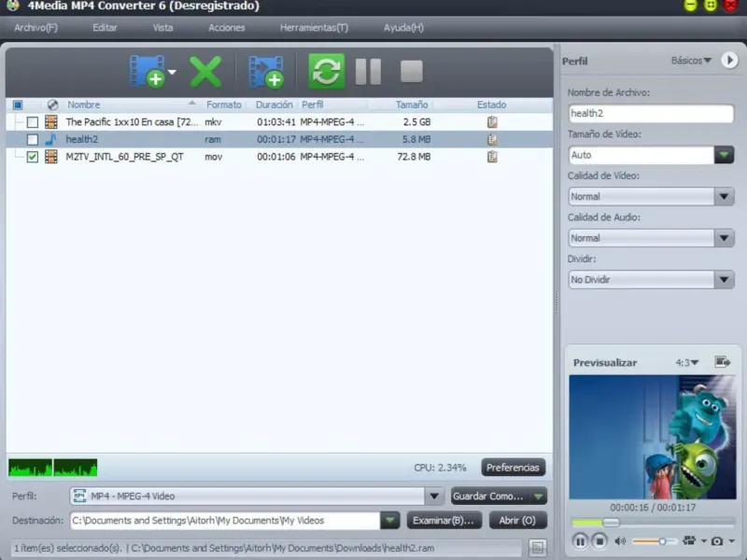The image size is (747, 560).
Task: Click film icon of The Pacific row
Action: click(51, 122)
